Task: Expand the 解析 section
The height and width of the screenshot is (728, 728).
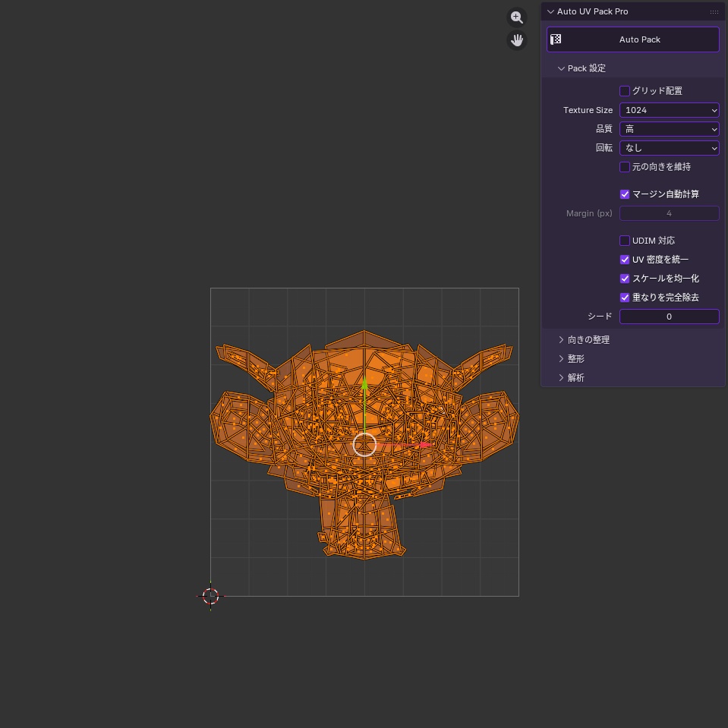Action: point(561,378)
